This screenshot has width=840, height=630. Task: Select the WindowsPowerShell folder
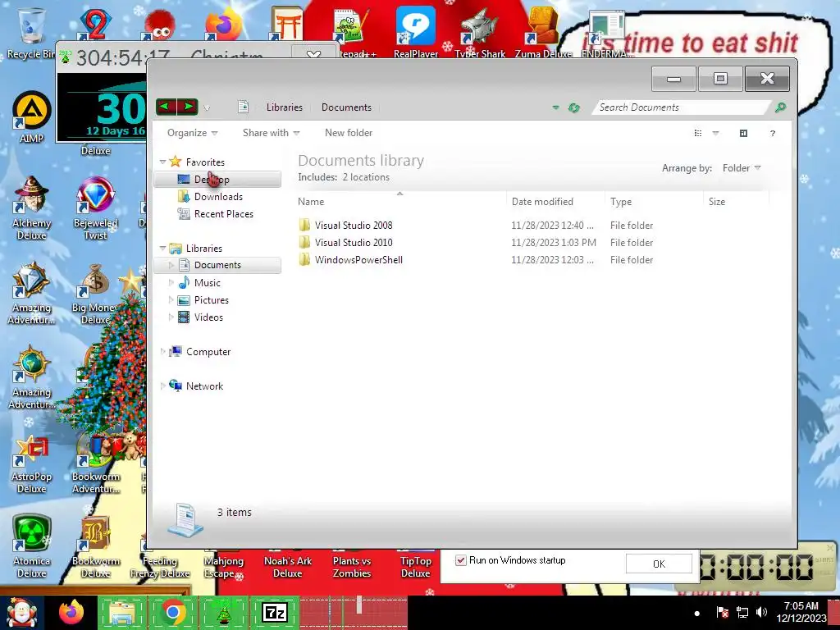coord(358,260)
